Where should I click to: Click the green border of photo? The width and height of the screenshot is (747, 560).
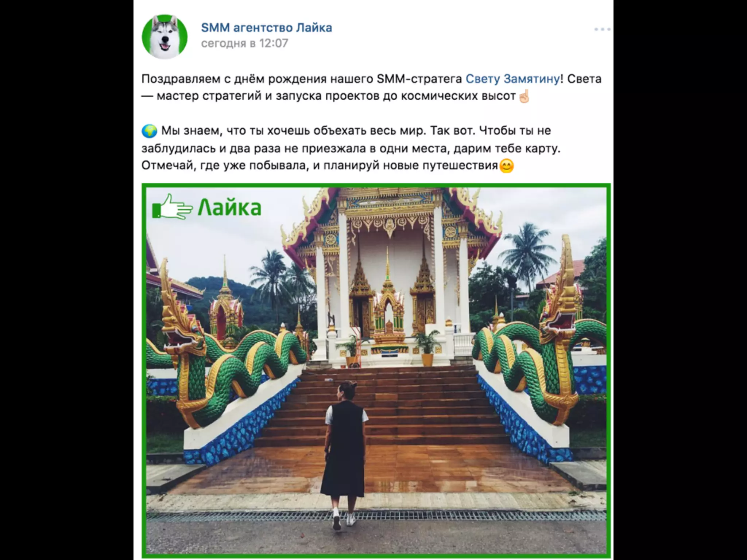coord(376,185)
